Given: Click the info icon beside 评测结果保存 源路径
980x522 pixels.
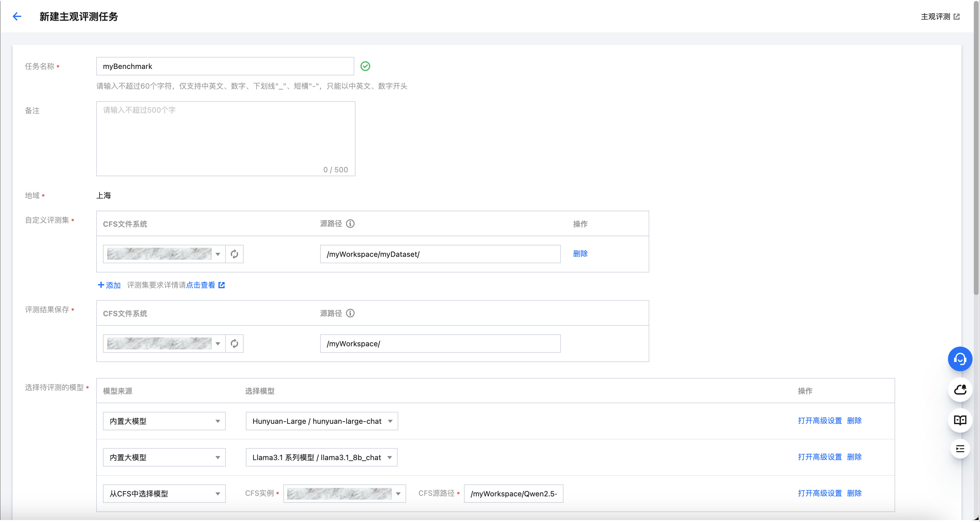Looking at the screenshot, I should (350, 314).
